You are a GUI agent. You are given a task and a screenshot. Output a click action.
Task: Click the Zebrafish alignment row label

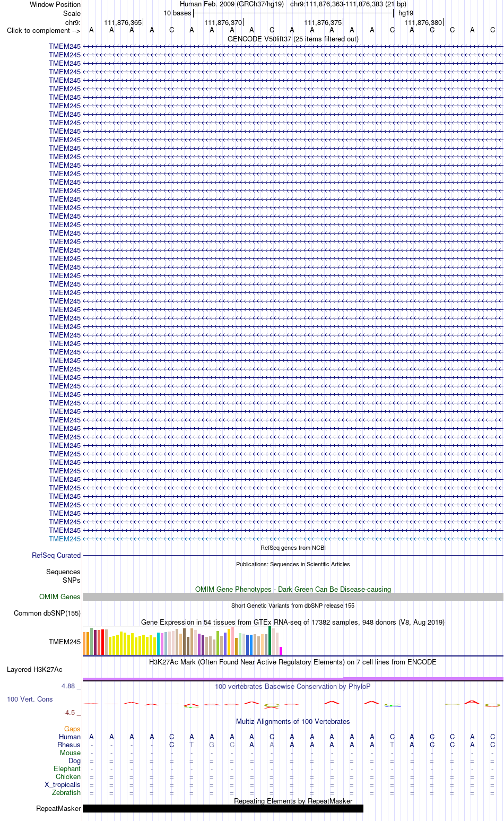point(66,792)
